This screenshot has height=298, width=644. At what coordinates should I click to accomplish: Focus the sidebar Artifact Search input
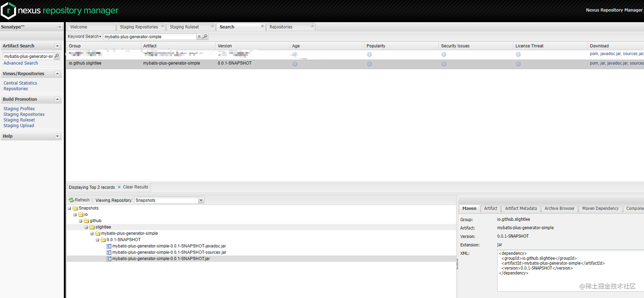[x=28, y=56]
